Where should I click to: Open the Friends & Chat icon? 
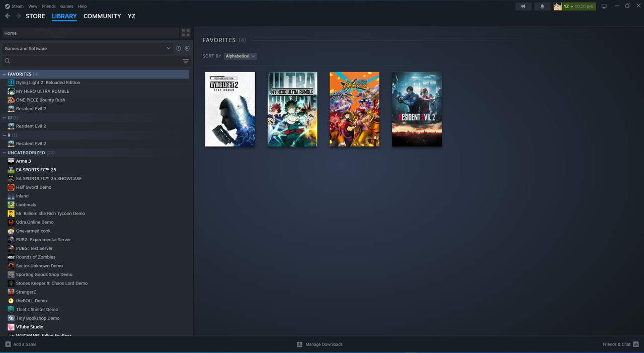pos(636,344)
